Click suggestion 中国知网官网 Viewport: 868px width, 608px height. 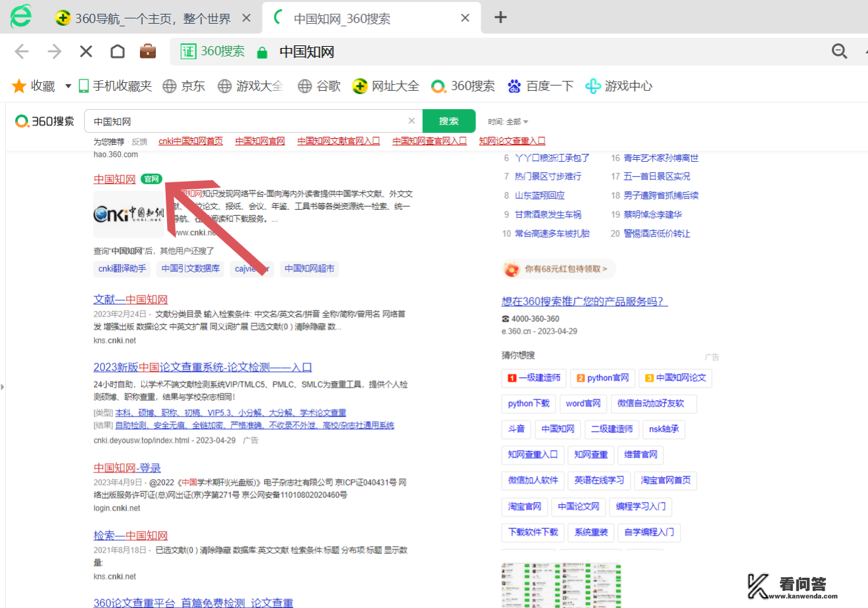click(260, 141)
